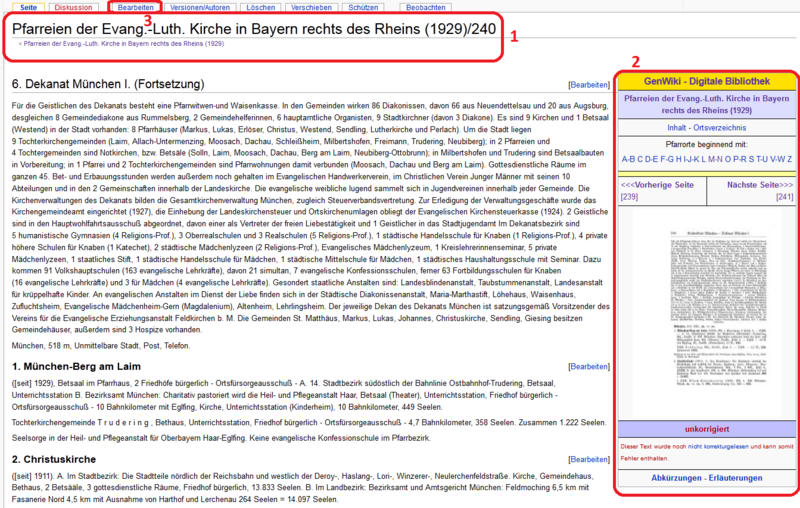Open the scanned page thumbnail
The image size is (800, 508).
coord(706,317)
